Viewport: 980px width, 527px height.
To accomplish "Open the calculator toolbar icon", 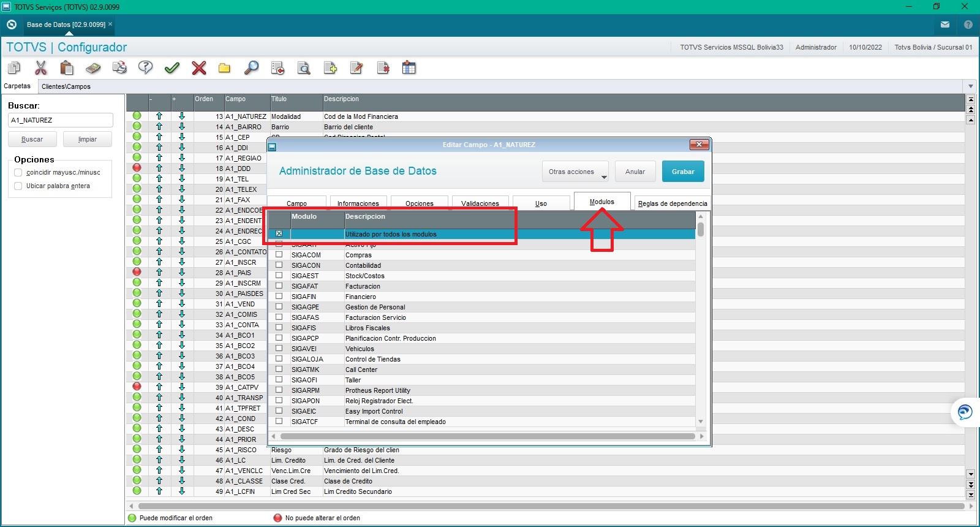I will 93,67.
